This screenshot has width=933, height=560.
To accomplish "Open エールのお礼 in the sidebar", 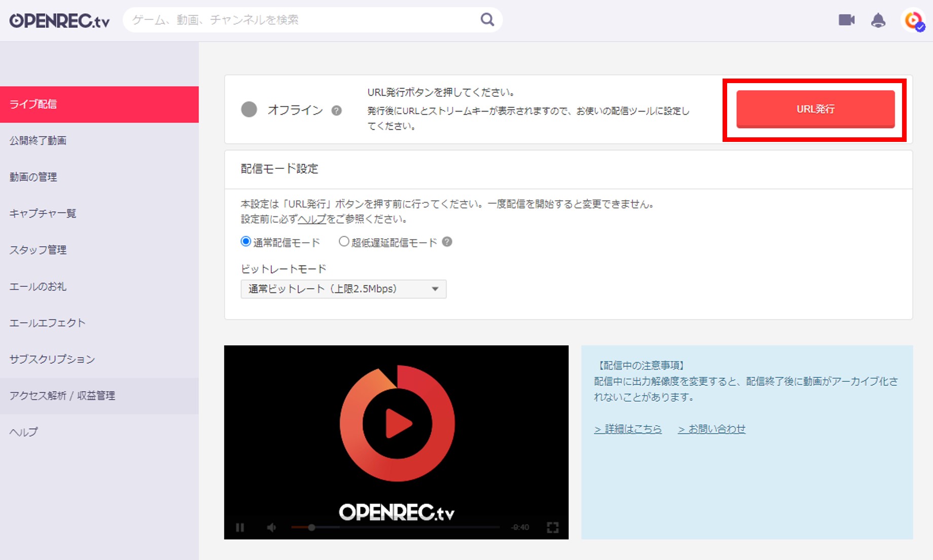I will click(99, 287).
